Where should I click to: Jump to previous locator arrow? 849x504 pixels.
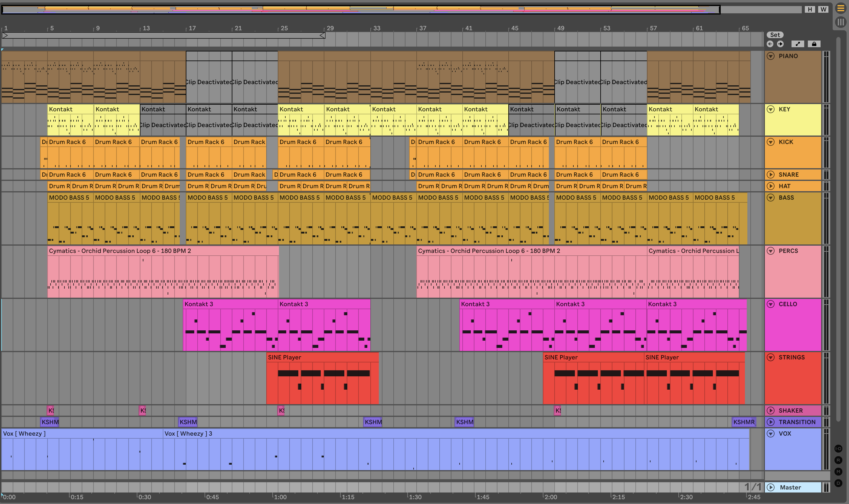pyautogui.click(x=770, y=44)
